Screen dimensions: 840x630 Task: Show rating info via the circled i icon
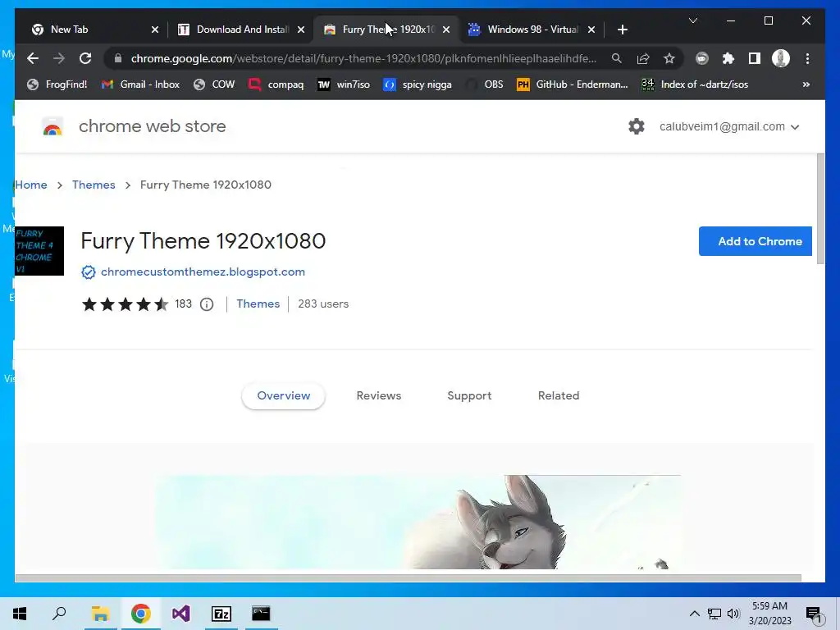tap(207, 304)
